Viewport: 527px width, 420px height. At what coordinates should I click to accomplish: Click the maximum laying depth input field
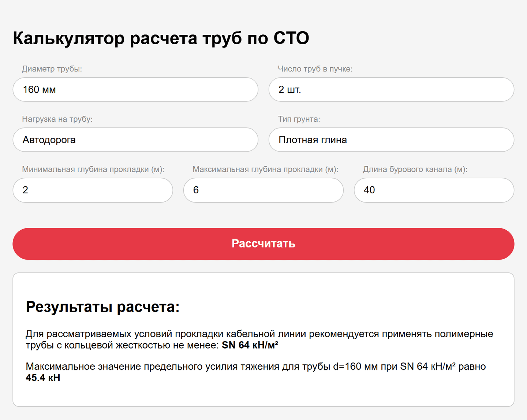point(263,190)
